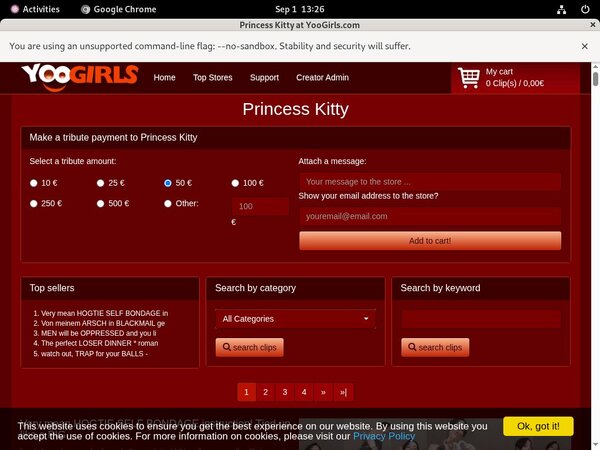Dismiss the unsupported flag warning bar
Screen dimensions: 600x450
point(585,46)
